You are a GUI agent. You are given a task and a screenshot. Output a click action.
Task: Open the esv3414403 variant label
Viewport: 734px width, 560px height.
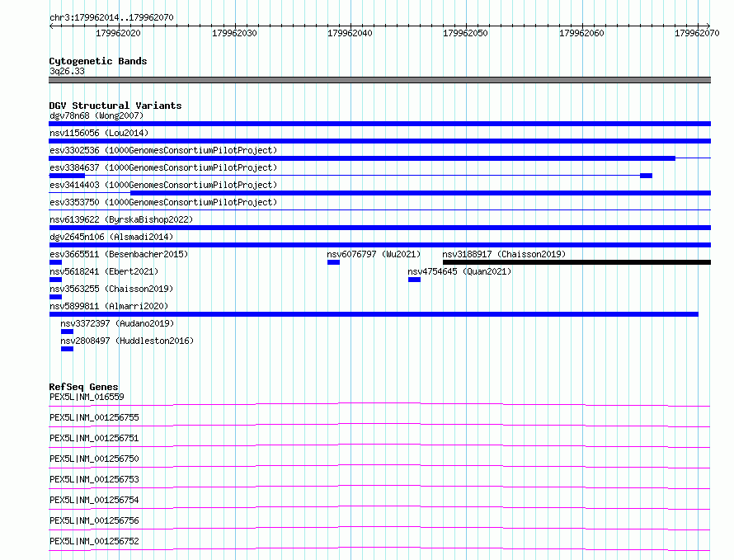tap(163, 185)
